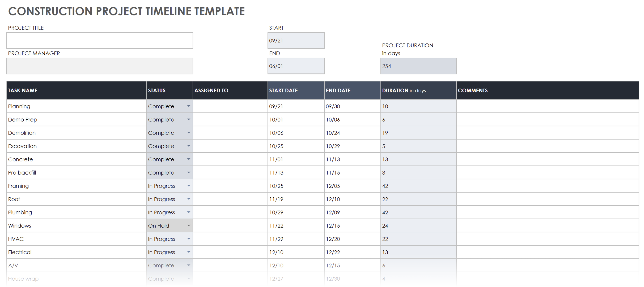This screenshot has height=287, width=644.
Task: Open status dropdown for the Electrical task
Action: [x=189, y=252]
